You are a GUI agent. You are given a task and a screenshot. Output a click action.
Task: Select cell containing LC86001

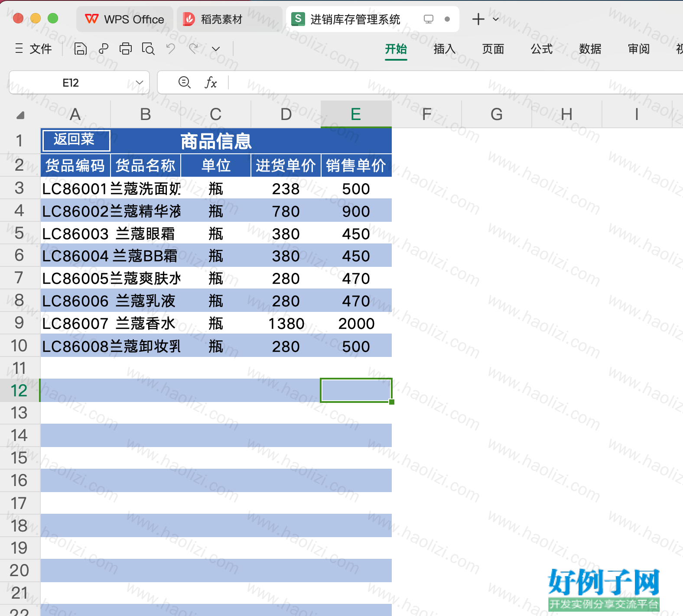tap(75, 188)
